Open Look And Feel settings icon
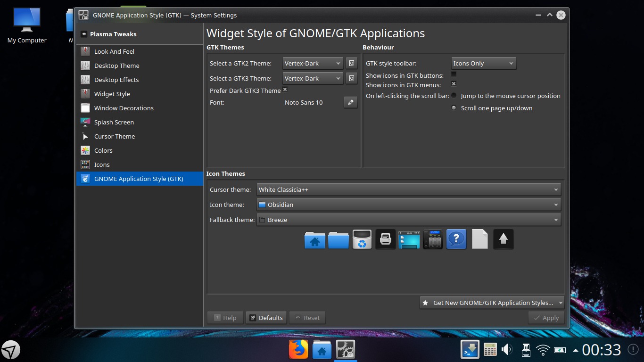644x362 pixels. click(85, 51)
